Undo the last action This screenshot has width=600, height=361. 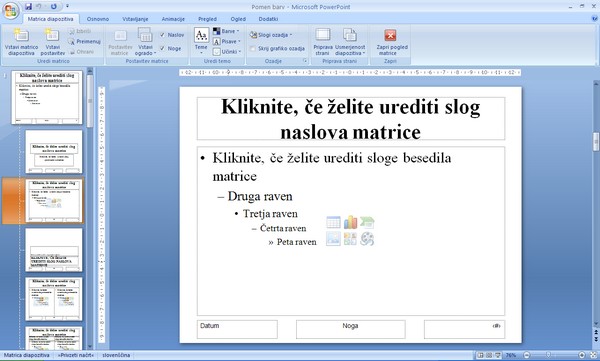coord(39,7)
